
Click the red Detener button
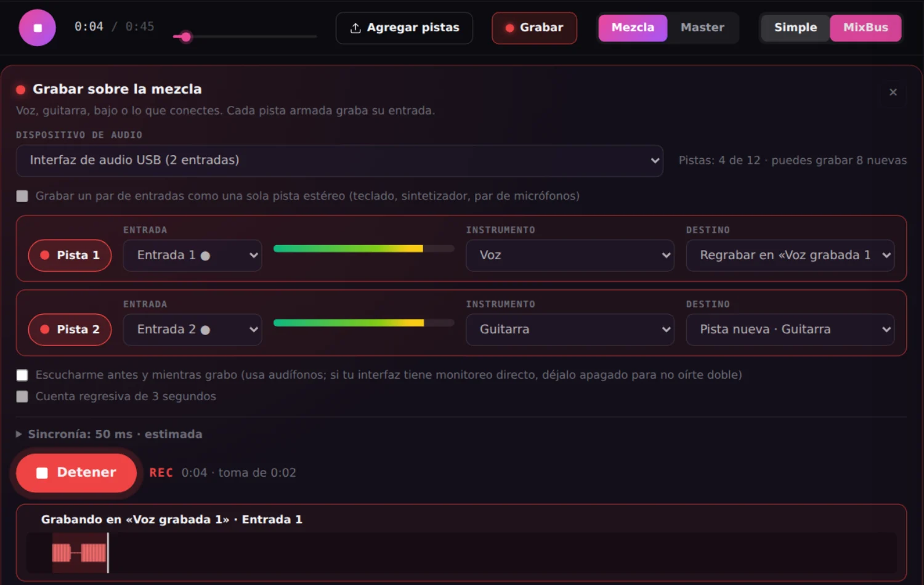click(76, 473)
